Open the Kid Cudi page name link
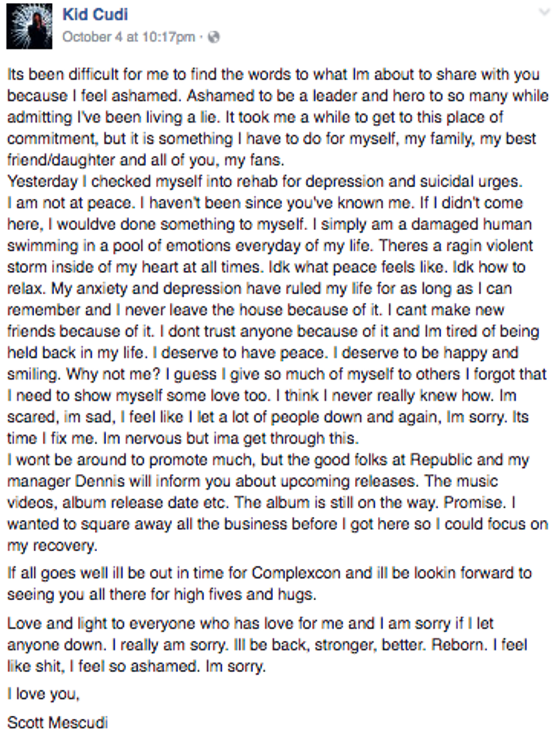The height and width of the screenshot is (742, 560). point(95,15)
